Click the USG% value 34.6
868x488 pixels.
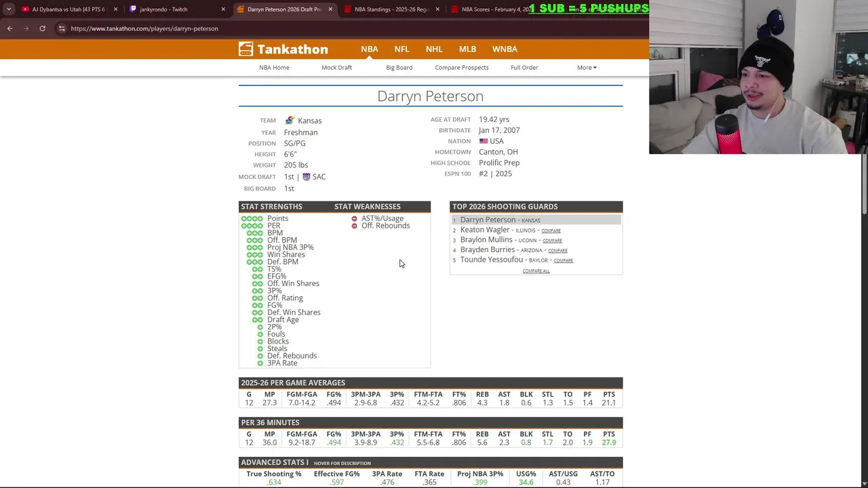click(526, 483)
